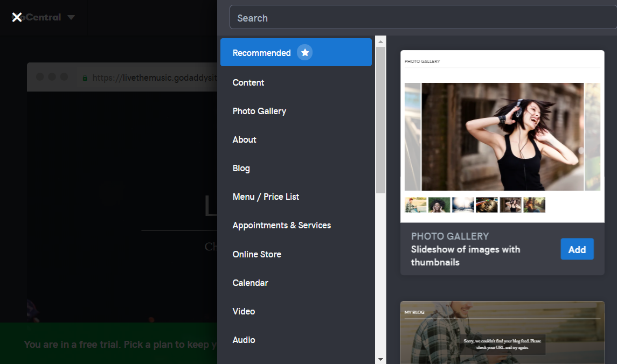Viewport: 617px width, 364px height.
Task: Select the Audio category
Action: click(244, 340)
